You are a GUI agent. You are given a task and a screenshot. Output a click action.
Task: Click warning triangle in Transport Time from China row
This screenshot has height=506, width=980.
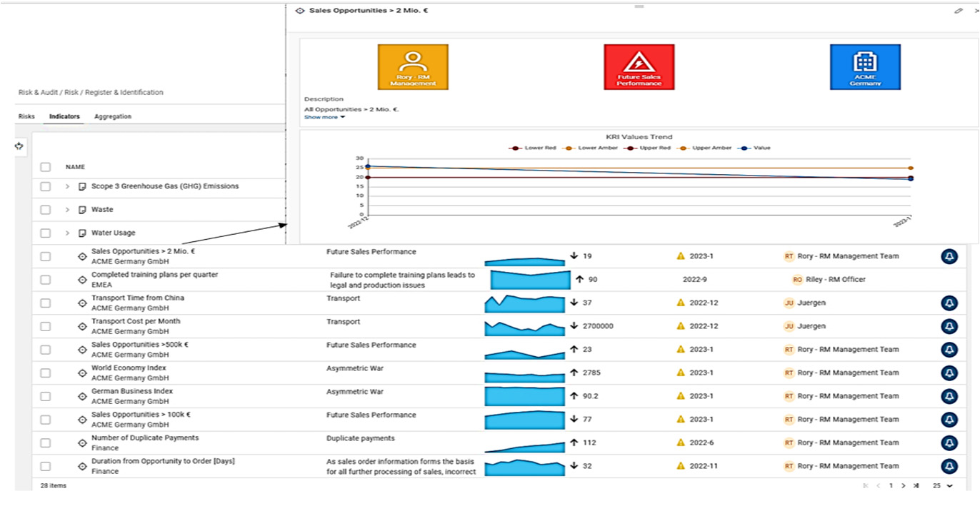pyautogui.click(x=681, y=303)
